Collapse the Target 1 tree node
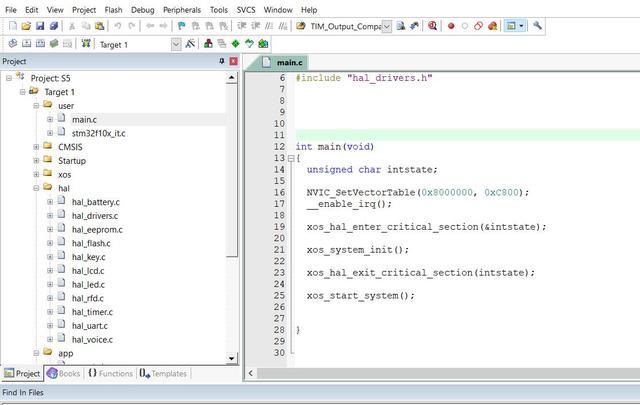The height and width of the screenshot is (405, 640). click(x=22, y=92)
